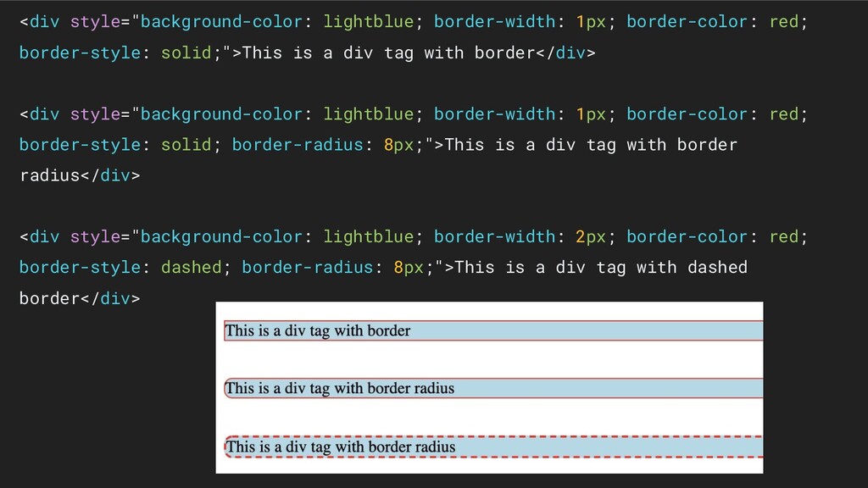Click the solid-bordered rounded box reading 'border radius'
The height and width of the screenshot is (488, 868).
tap(493, 388)
